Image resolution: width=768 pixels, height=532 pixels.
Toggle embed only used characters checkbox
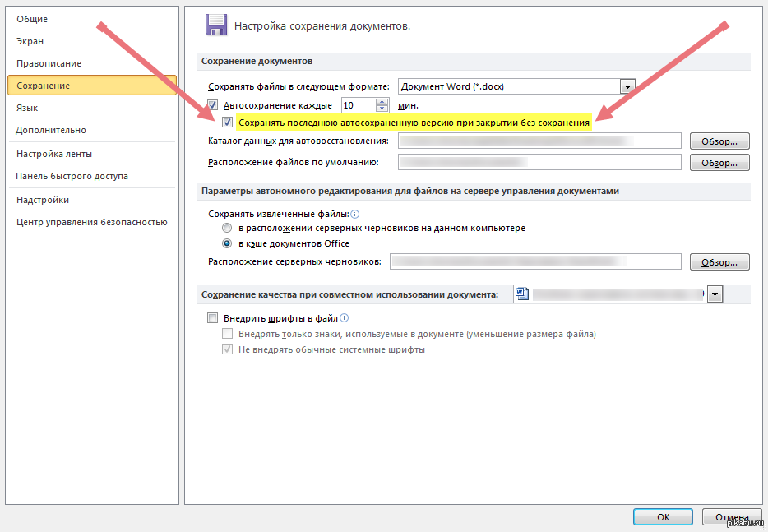[227, 334]
